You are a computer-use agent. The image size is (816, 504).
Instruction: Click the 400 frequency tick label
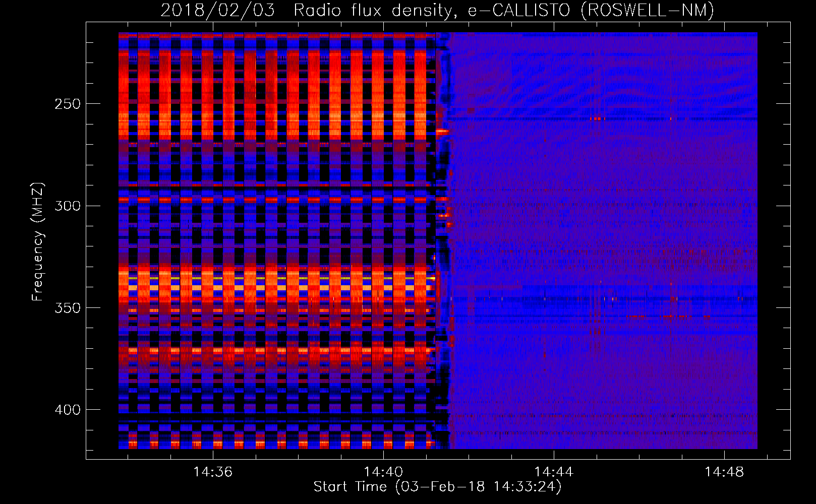click(68, 410)
